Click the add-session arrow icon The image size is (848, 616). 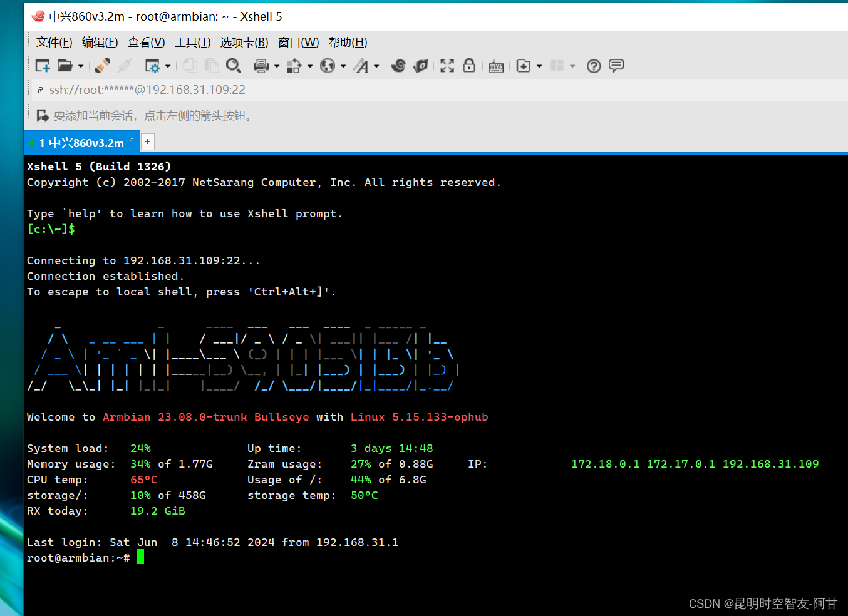(43, 116)
